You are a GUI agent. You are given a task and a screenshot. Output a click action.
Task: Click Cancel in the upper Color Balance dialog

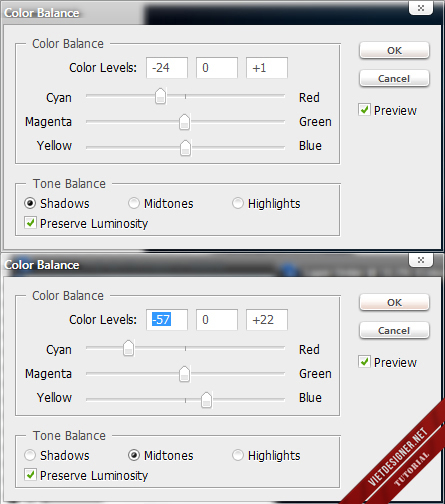[x=394, y=78]
